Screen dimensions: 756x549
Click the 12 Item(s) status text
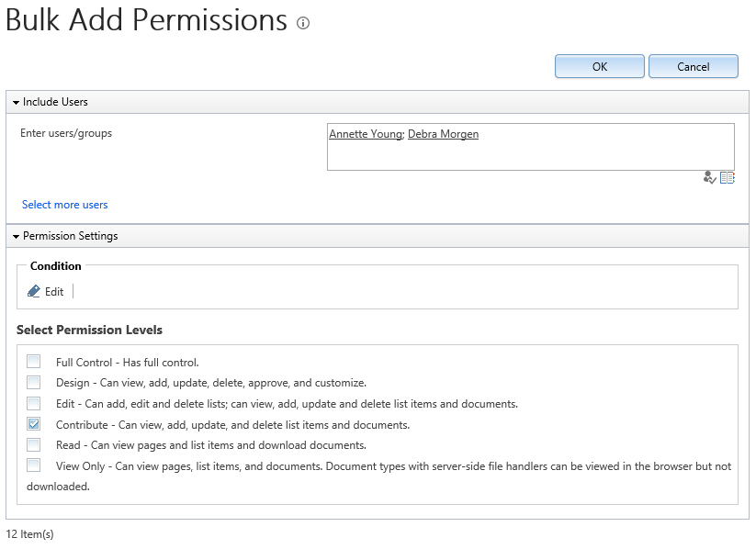(28, 533)
